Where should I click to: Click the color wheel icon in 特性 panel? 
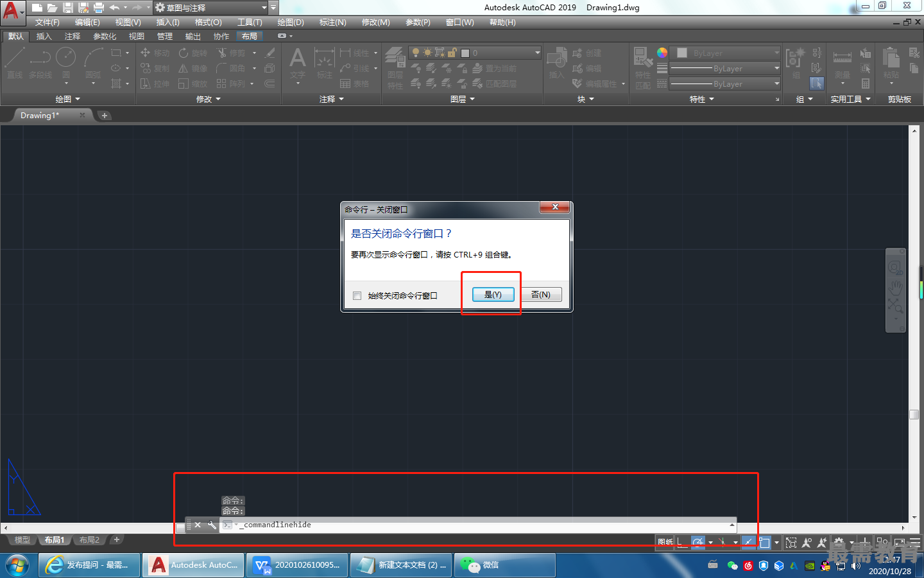(662, 53)
